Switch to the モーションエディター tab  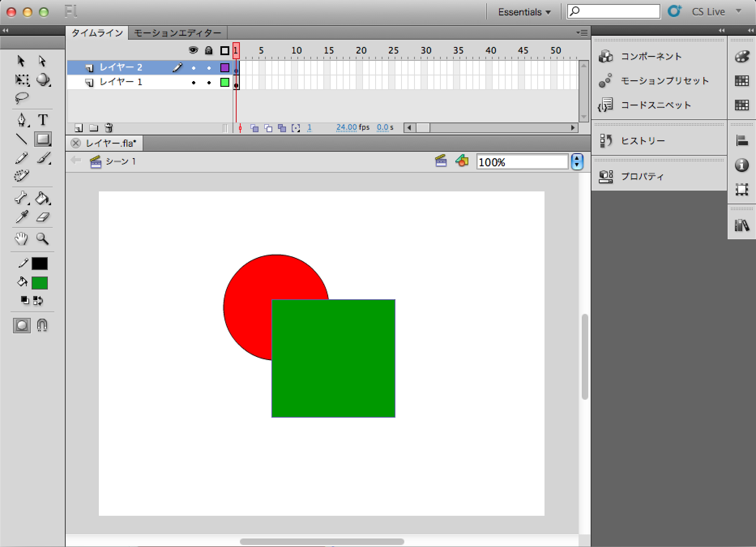177,33
